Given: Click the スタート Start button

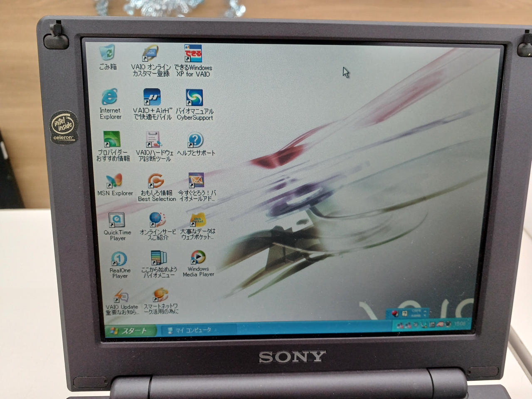Looking at the screenshot, I should 131,331.
